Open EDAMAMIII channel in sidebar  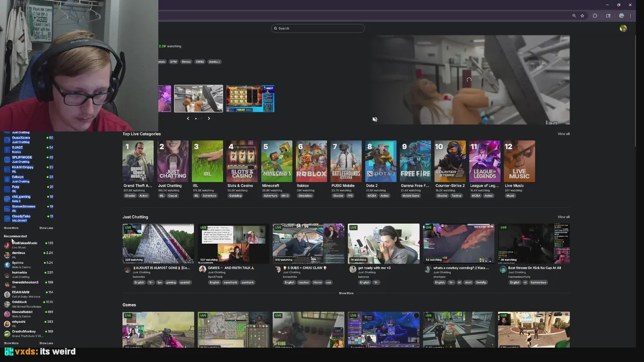29,294
